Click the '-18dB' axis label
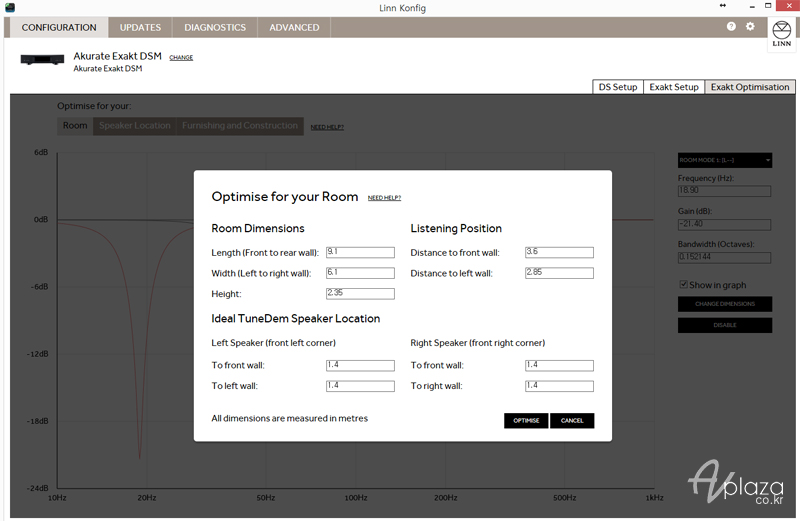 tap(37, 421)
